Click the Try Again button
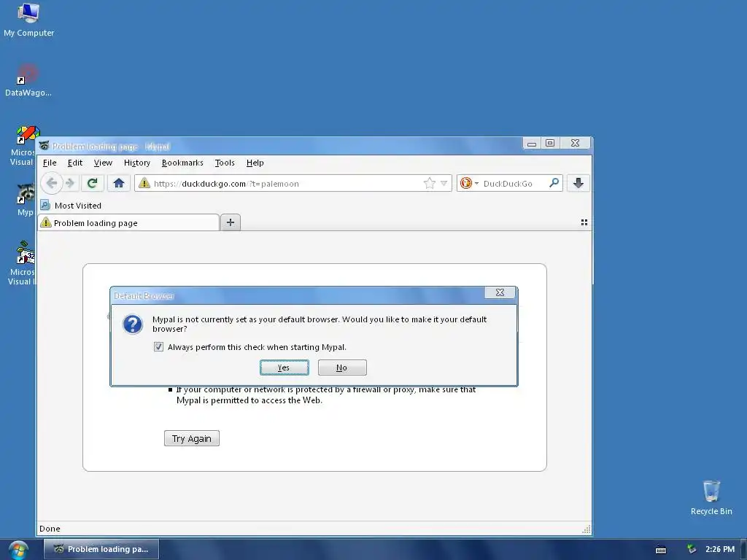The width and height of the screenshot is (747, 560). pos(192,438)
